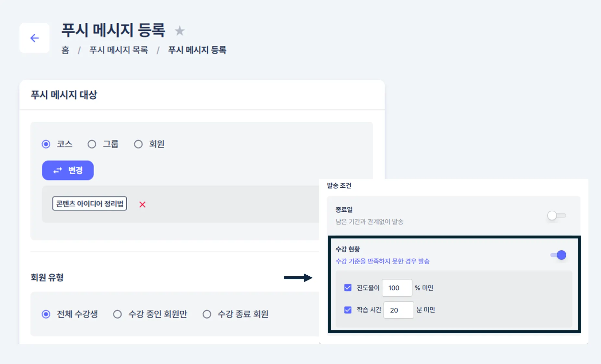Select the 회원 radio button
Screen dimensions: 601x364
tap(138, 144)
